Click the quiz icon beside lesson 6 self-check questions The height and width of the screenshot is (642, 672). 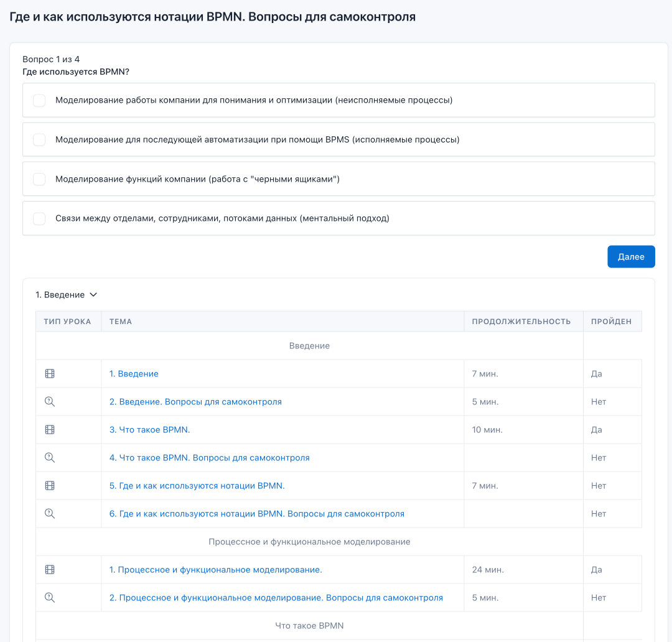[50, 514]
